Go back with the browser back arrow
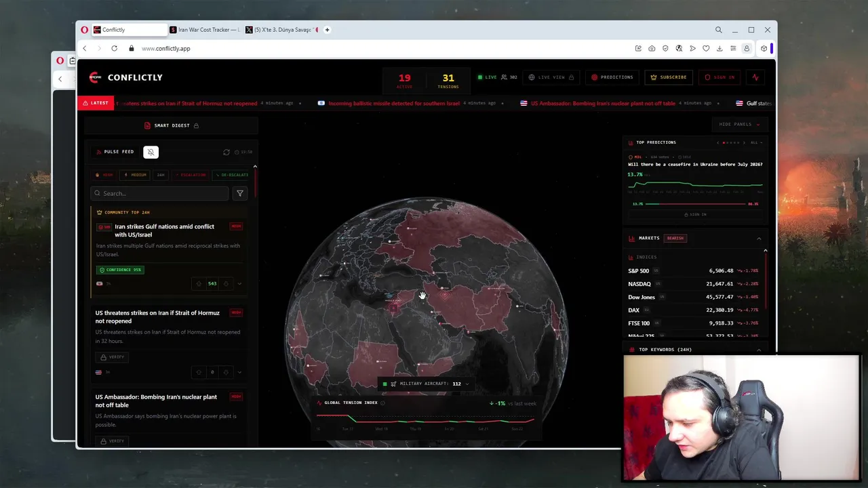Viewport: 868px width, 488px height. [85, 48]
